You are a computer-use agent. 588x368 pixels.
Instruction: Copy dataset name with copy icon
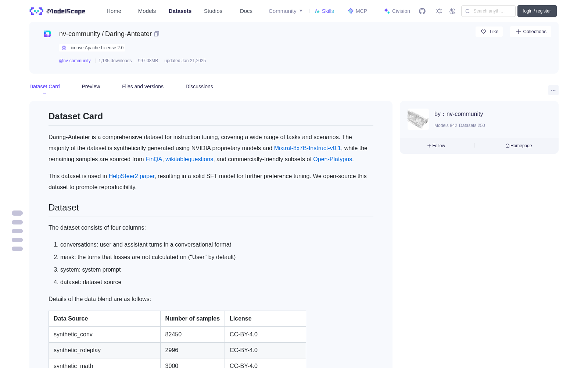(x=157, y=34)
